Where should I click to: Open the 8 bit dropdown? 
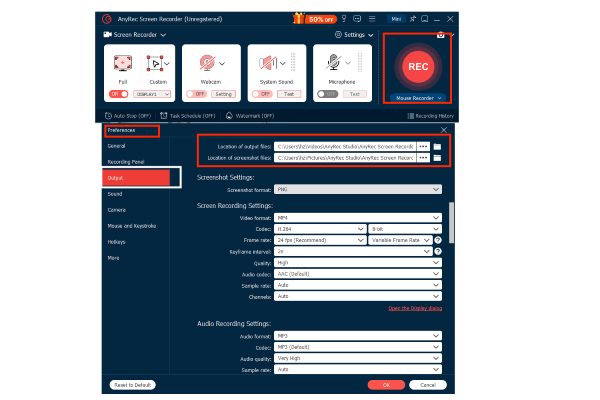[x=405, y=229]
